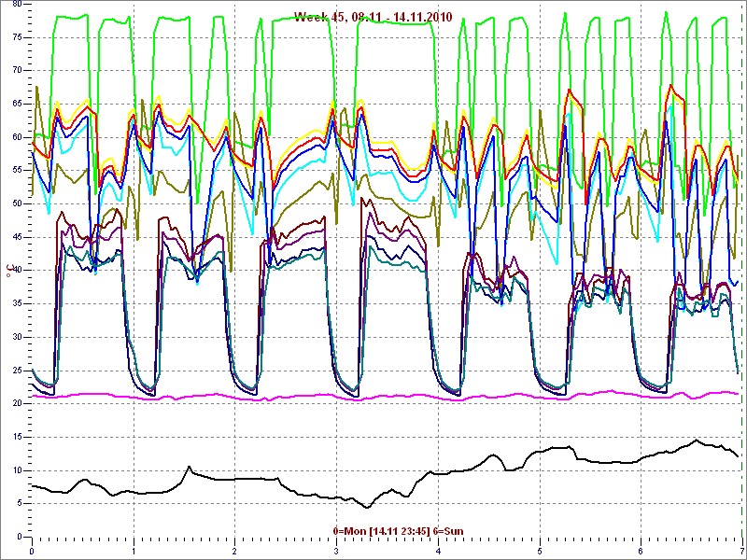Viewport: 747px width, 560px height.
Task: Click the y-axis tick label 30
Action: [17, 337]
